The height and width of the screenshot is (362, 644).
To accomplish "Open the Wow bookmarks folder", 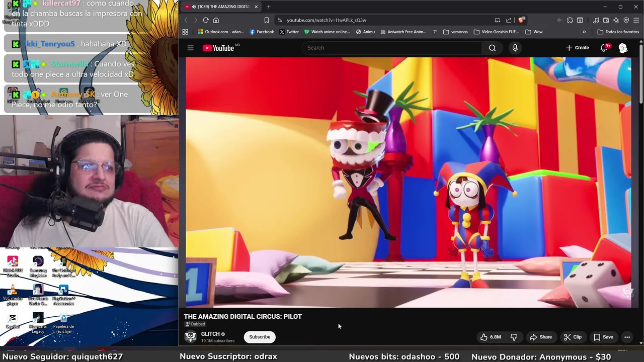I will tap(534, 32).
